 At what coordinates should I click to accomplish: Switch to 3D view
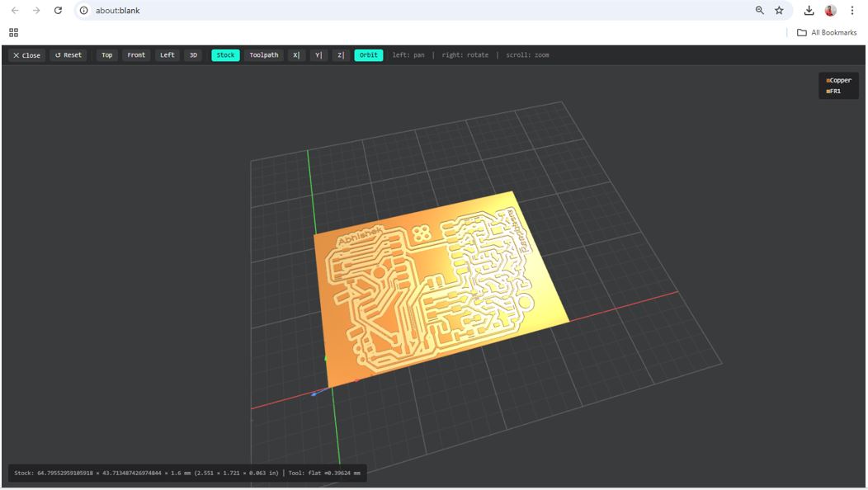click(193, 55)
